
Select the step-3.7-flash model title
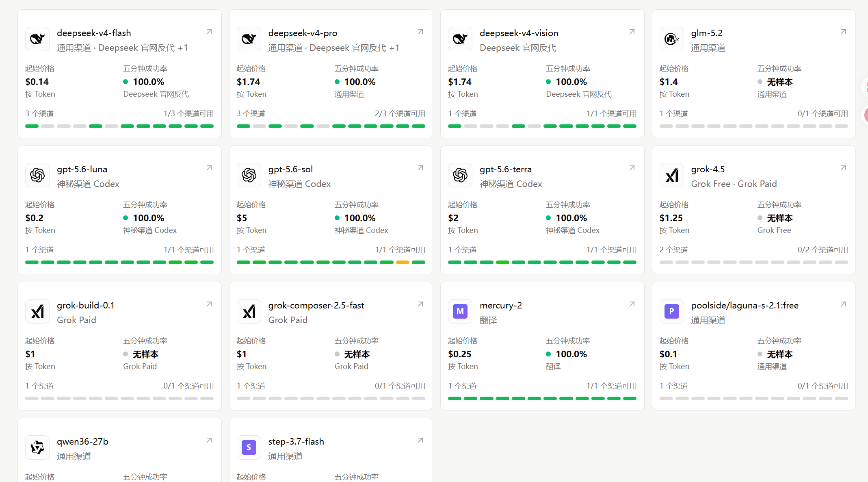(x=296, y=441)
